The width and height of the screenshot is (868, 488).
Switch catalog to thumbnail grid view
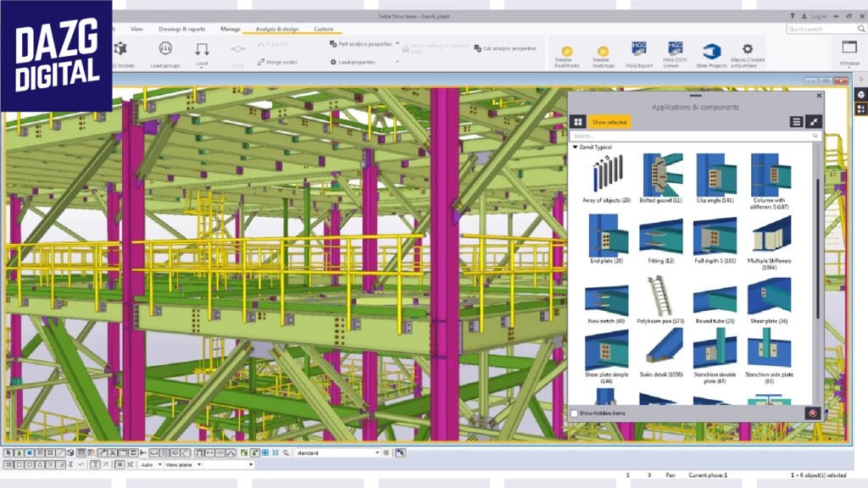[x=577, y=122]
